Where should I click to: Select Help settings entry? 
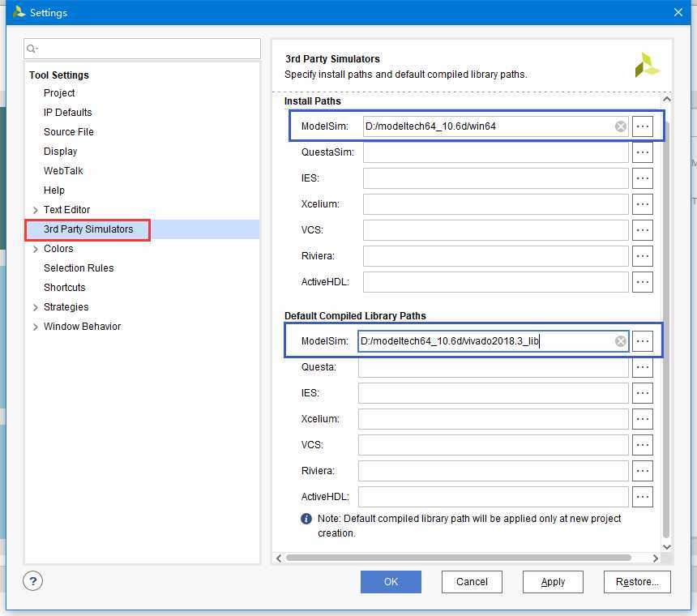(54, 190)
